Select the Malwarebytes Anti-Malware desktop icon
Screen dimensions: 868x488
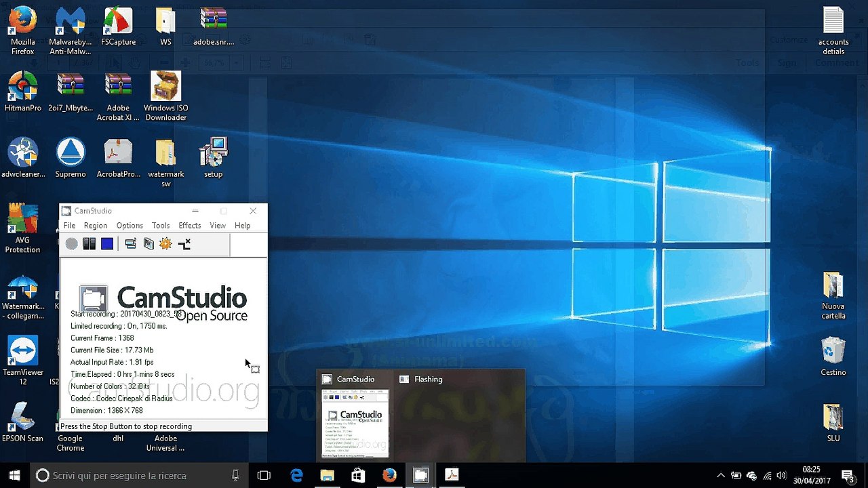[x=71, y=31]
